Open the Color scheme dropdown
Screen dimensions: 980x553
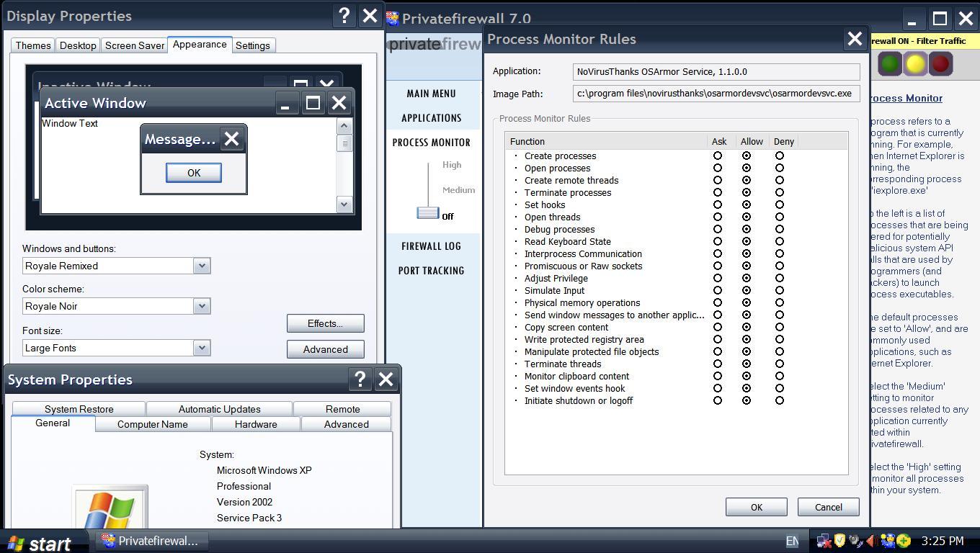pyautogui.click(x=202, y=306)
